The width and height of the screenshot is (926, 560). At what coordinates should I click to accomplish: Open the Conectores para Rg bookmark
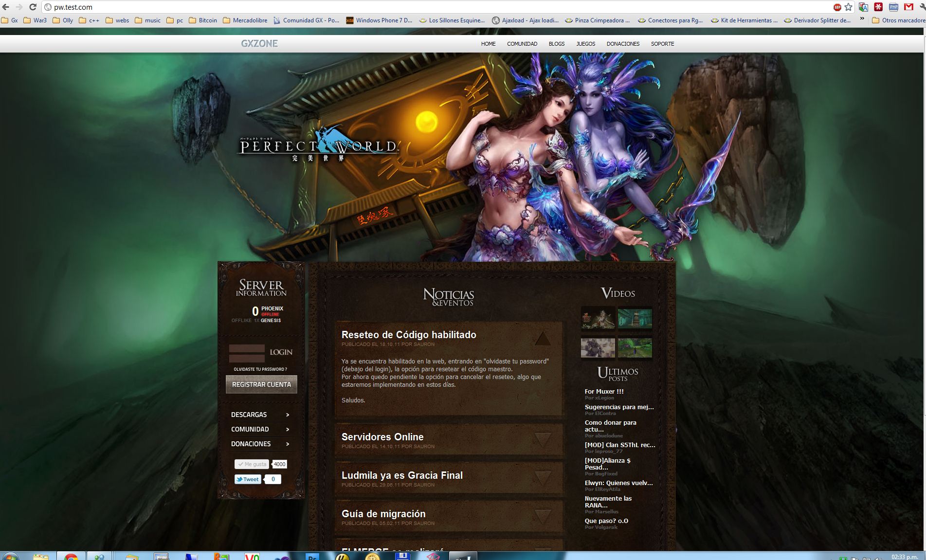point(671,20)
